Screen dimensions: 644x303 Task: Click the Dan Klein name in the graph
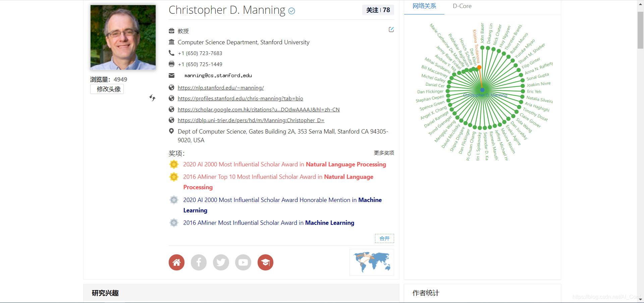473,56
